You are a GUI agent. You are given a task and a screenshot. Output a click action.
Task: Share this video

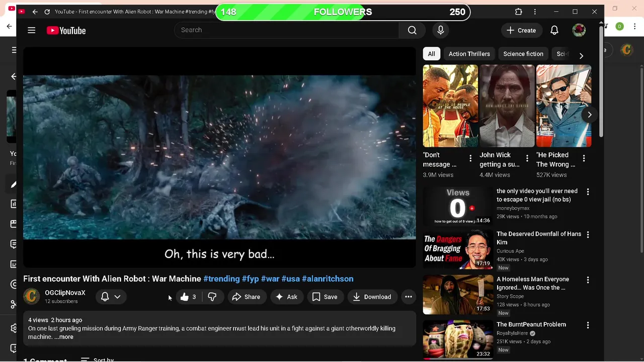click(x=246, y=297)
